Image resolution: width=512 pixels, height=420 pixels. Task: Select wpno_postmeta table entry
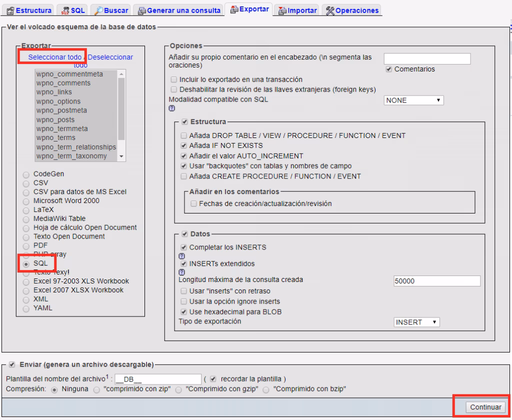coord(76,110)
